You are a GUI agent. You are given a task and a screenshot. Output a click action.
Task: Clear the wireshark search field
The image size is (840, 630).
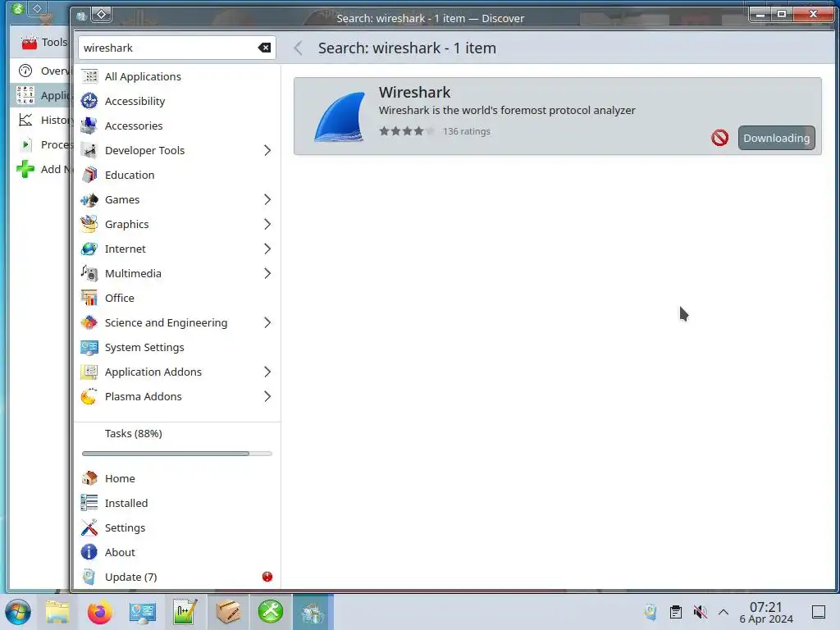264,48
